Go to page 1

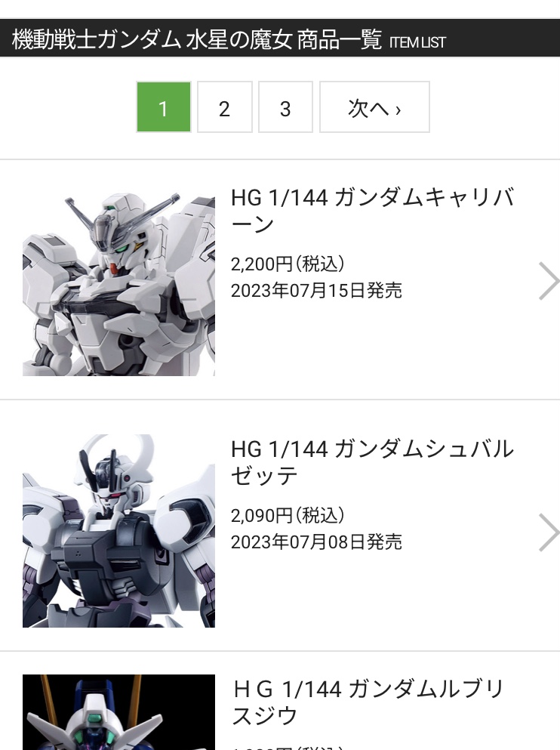pos(164,107)
